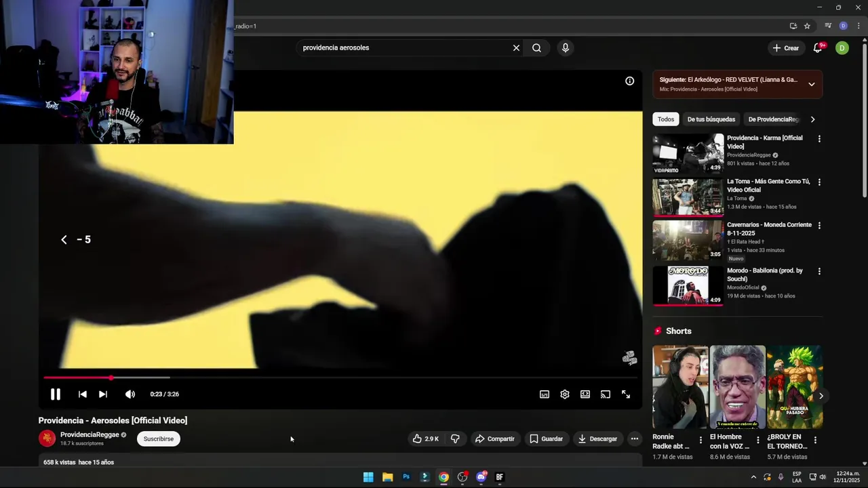Open options for Morodo - Babilonia video

click(x=819, y=271)
